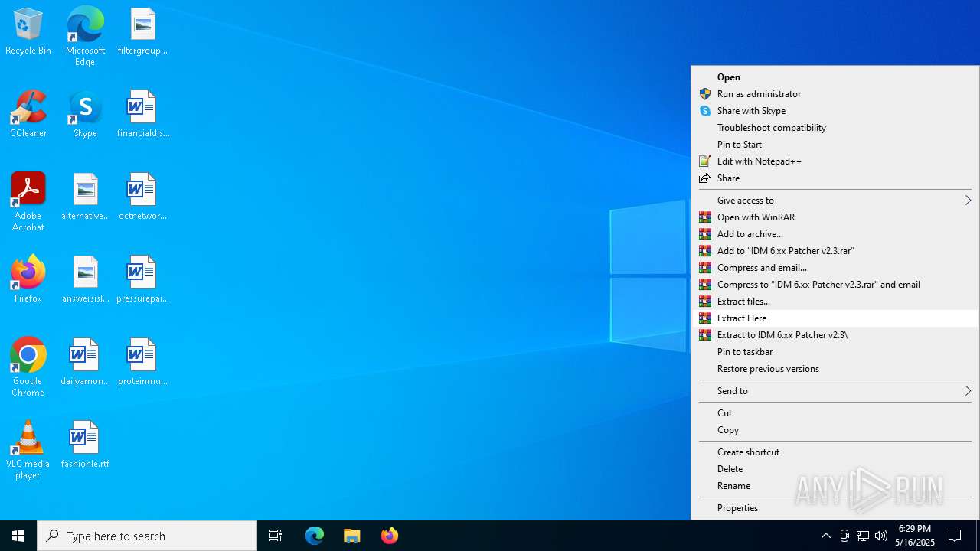Select the Google Chrome desktop shortcut
The width and height of the screenshot is (980, 551).
coord(28,367)
